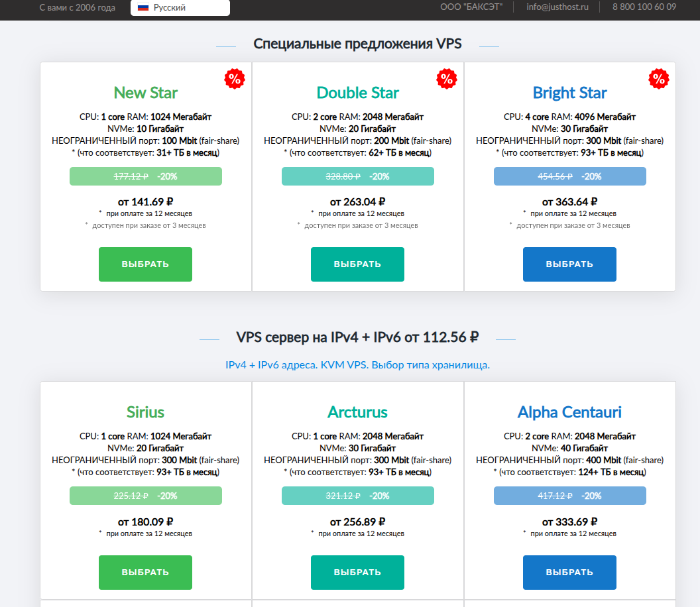This screenshot has width=700, height=607.
Task: Click the Специальные предложения VPS heading
Action: pyautogui.click(x=357, y=44)
